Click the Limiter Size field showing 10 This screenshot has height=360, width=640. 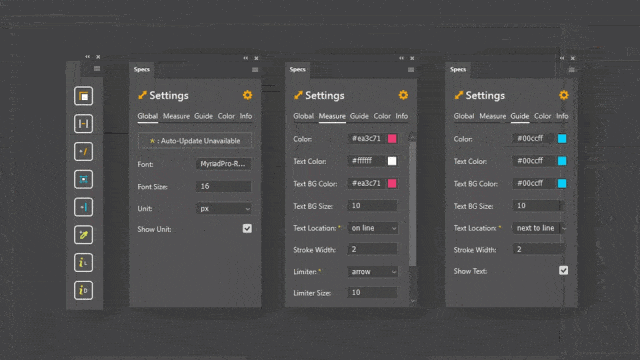[x=373, y=293]
